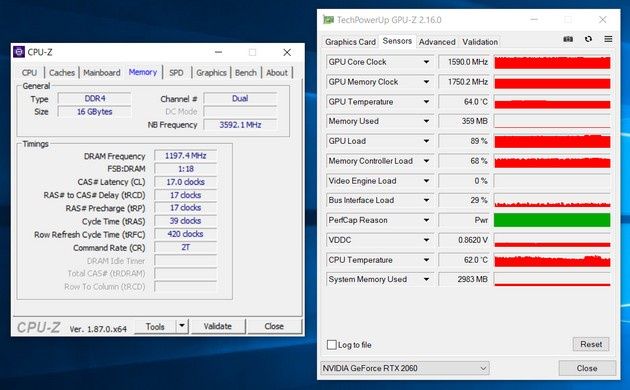The height and width of the screenshot is (390, 630).
Task: Switch to Bench tab in CPU-Z
Action: [245, 73]
